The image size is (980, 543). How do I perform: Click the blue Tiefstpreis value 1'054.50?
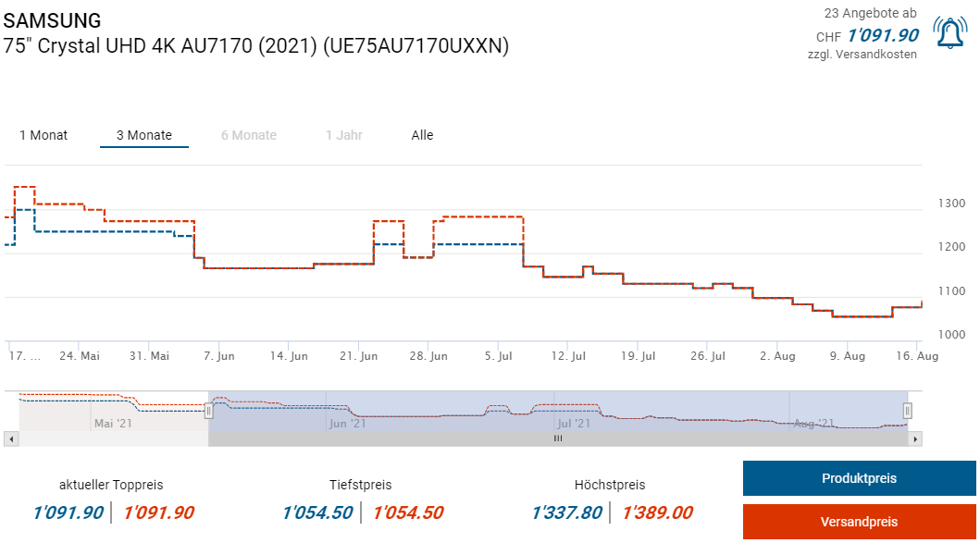click(x=317, y=512)
